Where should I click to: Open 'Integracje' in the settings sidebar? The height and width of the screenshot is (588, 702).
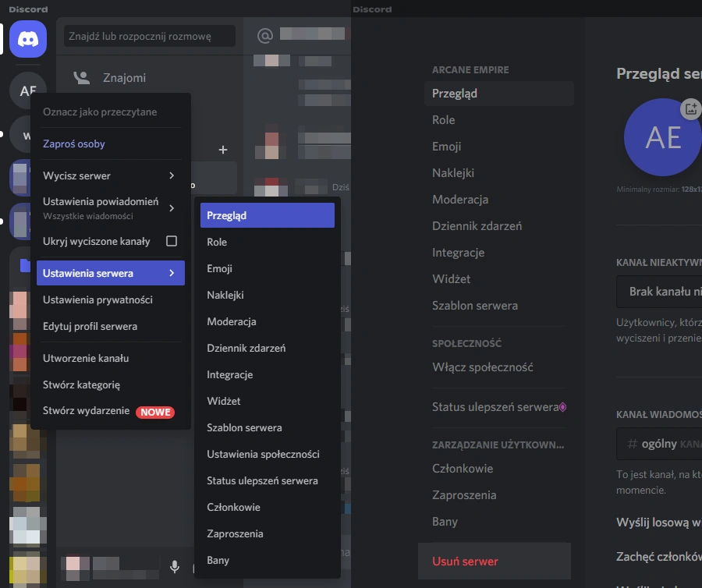point(498,253)
